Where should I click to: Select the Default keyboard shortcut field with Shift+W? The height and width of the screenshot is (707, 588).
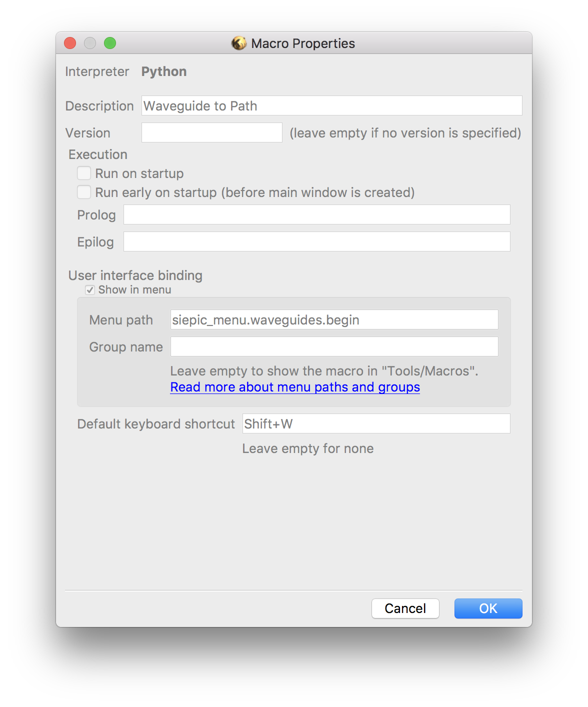(x=375, y=423)
